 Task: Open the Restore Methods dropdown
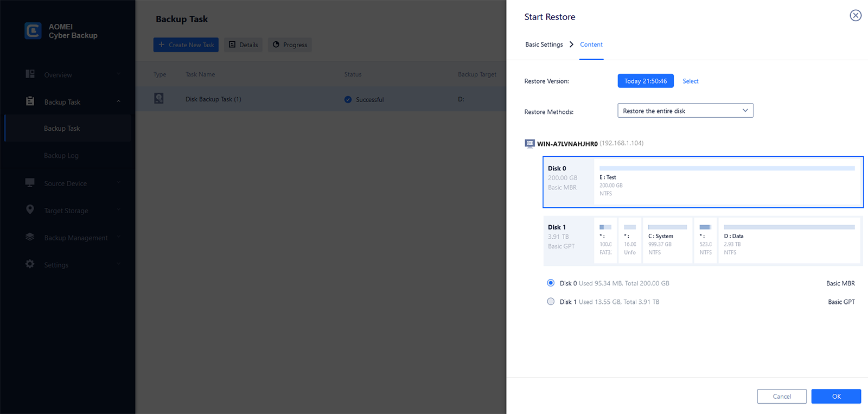pos(685,111)
